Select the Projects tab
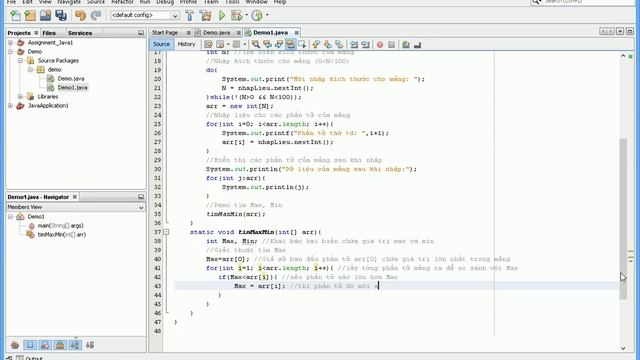This screenshot has width=640, height=360. click(19, 33)
